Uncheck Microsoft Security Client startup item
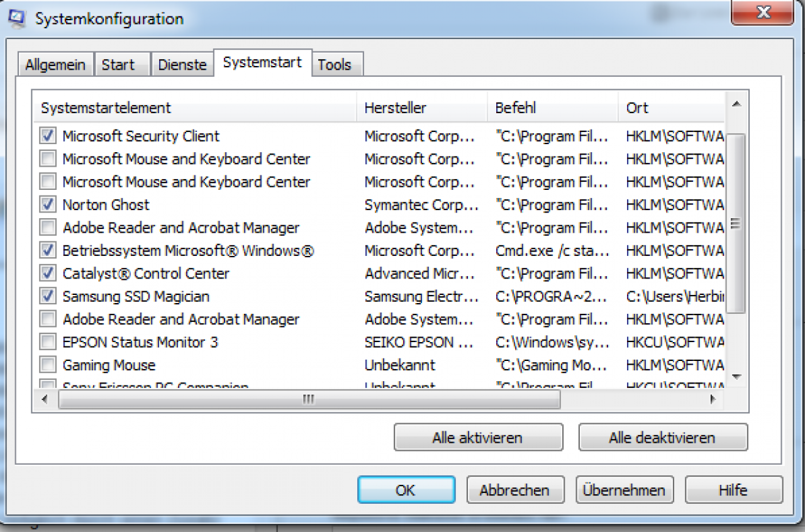Screen dimensions: 805x532 47,136
